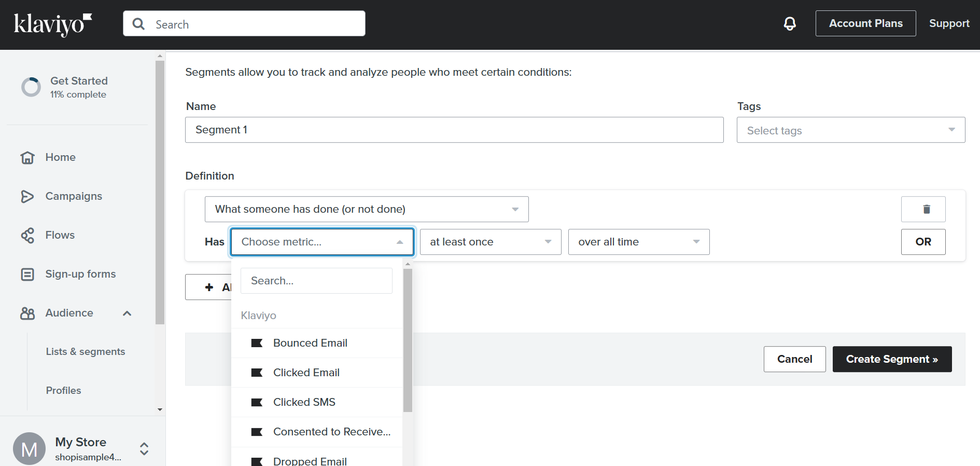Focus the top Search field
Viewport: 980px width, 466px height.
point(244,23)
